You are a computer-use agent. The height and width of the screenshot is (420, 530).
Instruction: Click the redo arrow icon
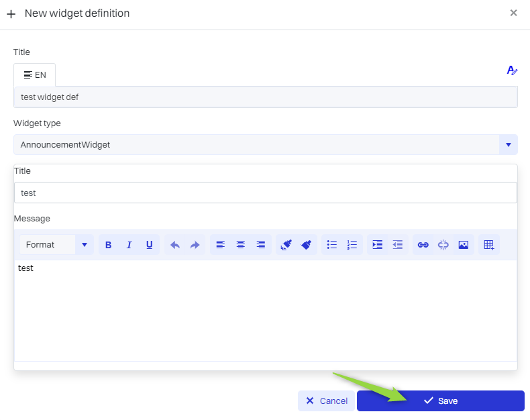[x=195, y=245]
